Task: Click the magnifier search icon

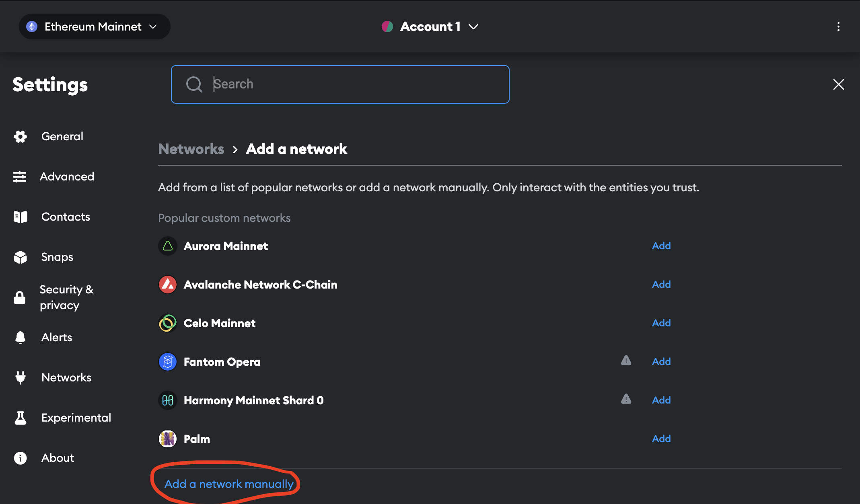Action: tap(194, 84)
